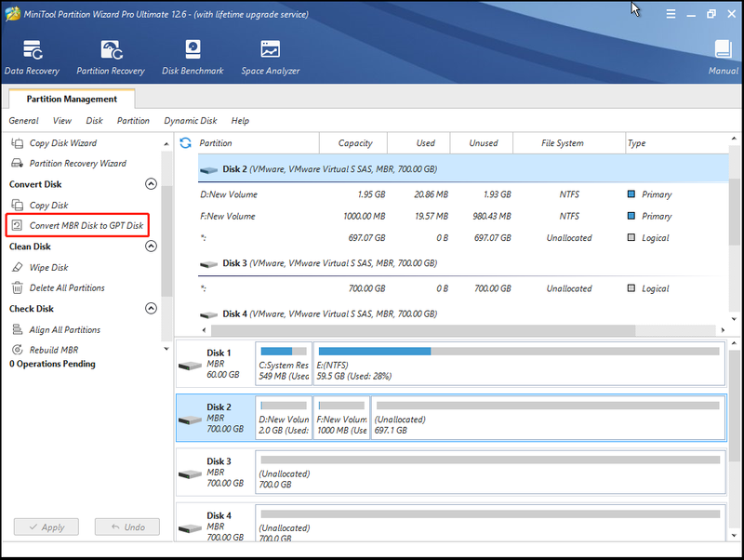Sort by the File System column header
Image resolution: width=744 pixels, height=560 pixels.
point(569,143)
